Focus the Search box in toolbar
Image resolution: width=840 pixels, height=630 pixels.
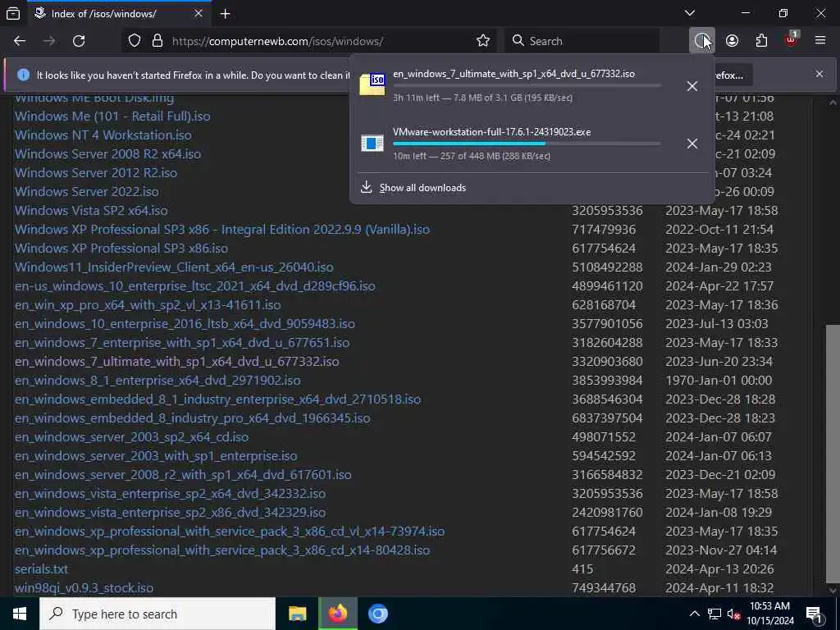583,41
